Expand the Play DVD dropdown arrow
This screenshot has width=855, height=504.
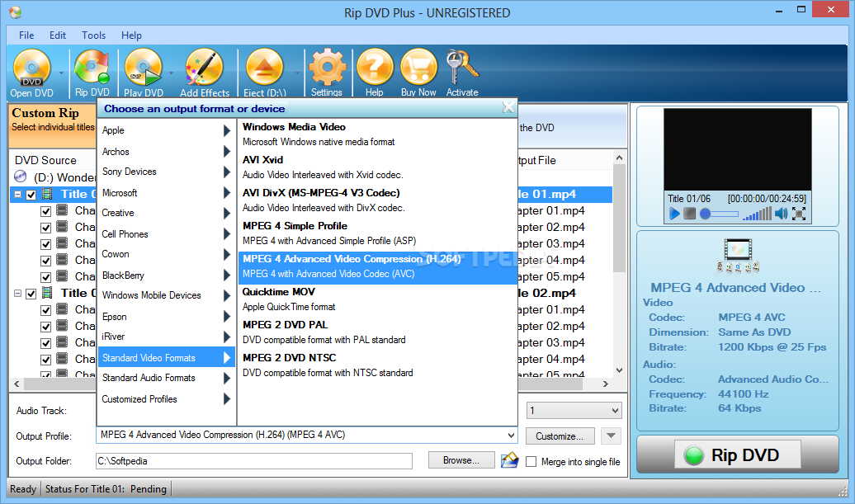point(171,73)
